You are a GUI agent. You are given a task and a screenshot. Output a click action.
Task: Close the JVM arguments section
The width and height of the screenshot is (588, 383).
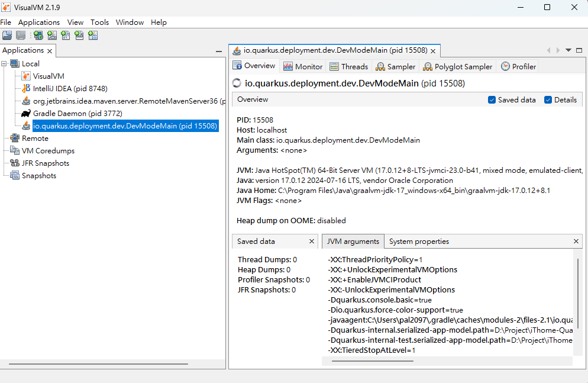tap(576, 241)
